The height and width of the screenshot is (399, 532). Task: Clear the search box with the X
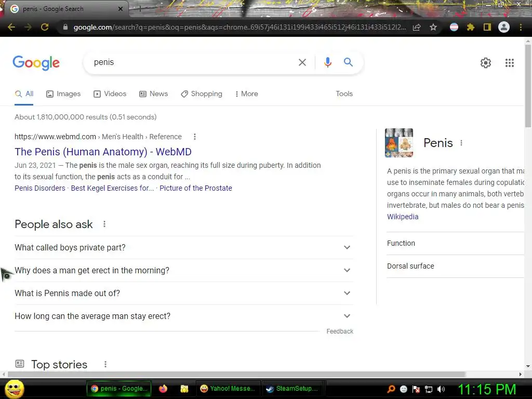pos(302,62)
